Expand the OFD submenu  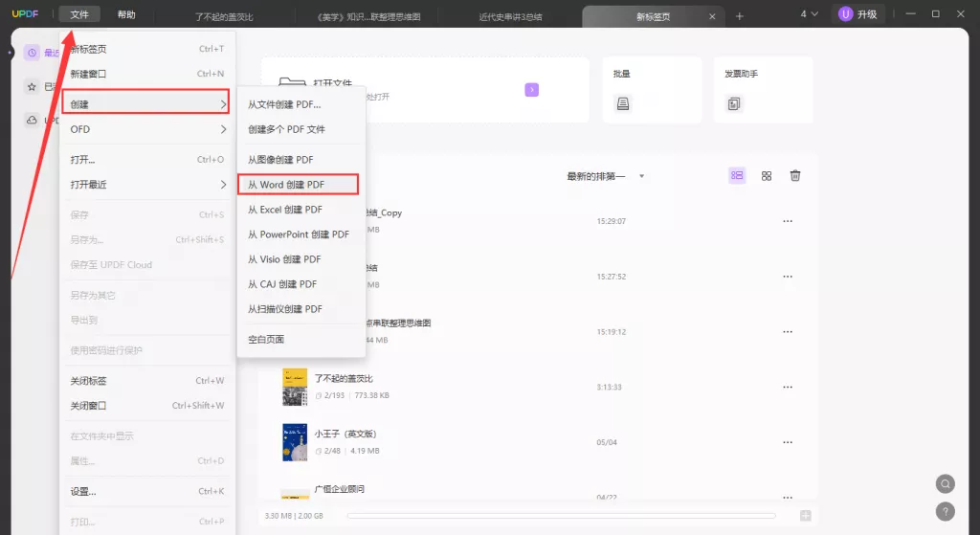click(x=147, y=129)
